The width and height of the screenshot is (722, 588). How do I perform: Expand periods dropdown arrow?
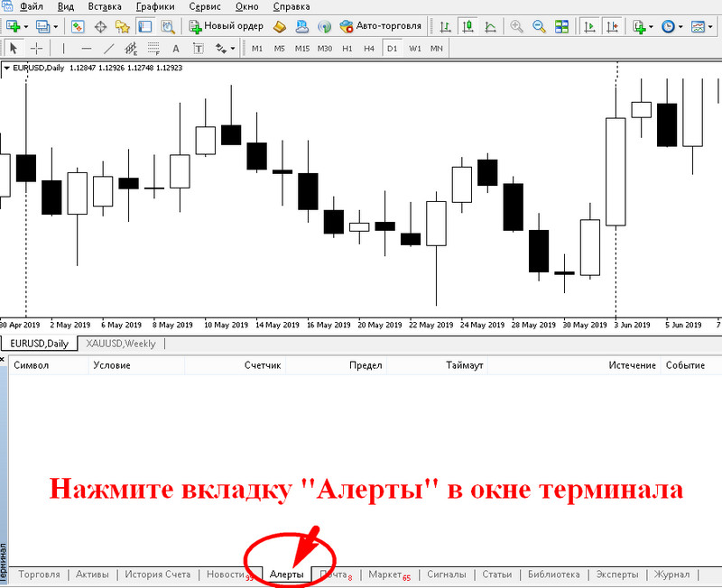pyautogui.click(x=680, y=27)
